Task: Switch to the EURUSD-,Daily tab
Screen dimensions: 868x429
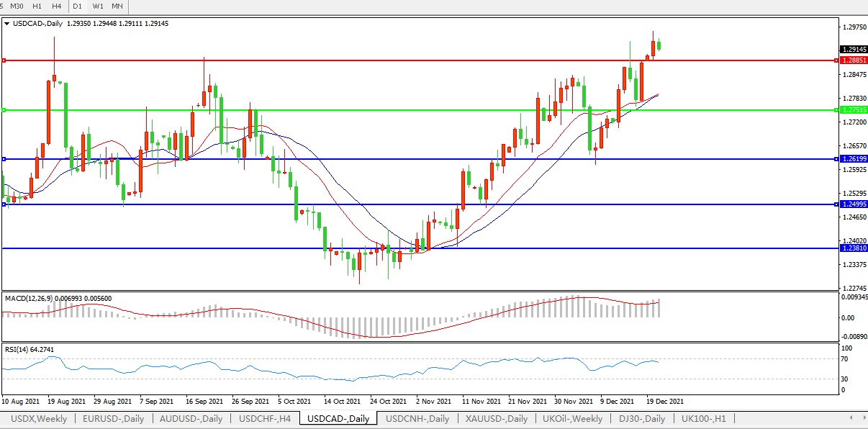Action: [x=113, y=418]
